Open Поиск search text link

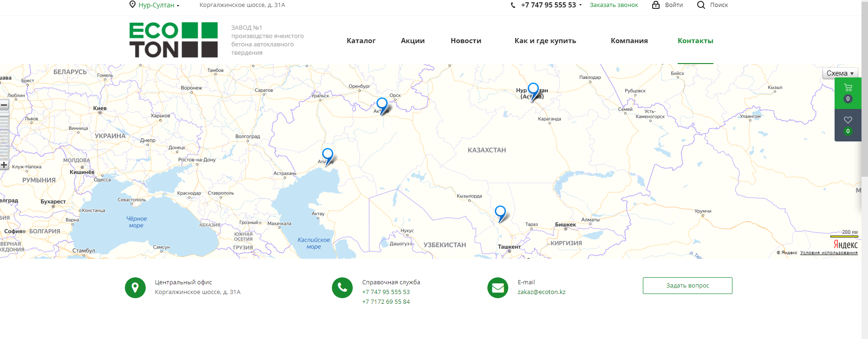pyautogui.click(x=719, y=5)
